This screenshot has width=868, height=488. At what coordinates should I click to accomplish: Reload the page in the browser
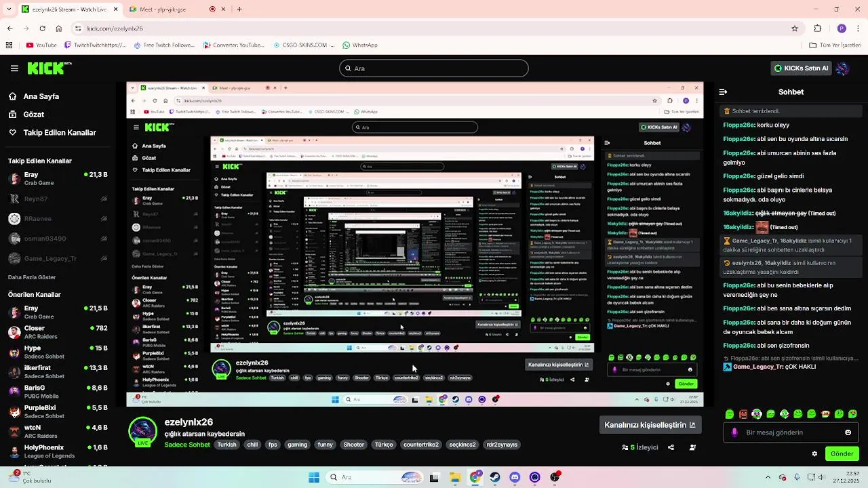pos(42,28)
